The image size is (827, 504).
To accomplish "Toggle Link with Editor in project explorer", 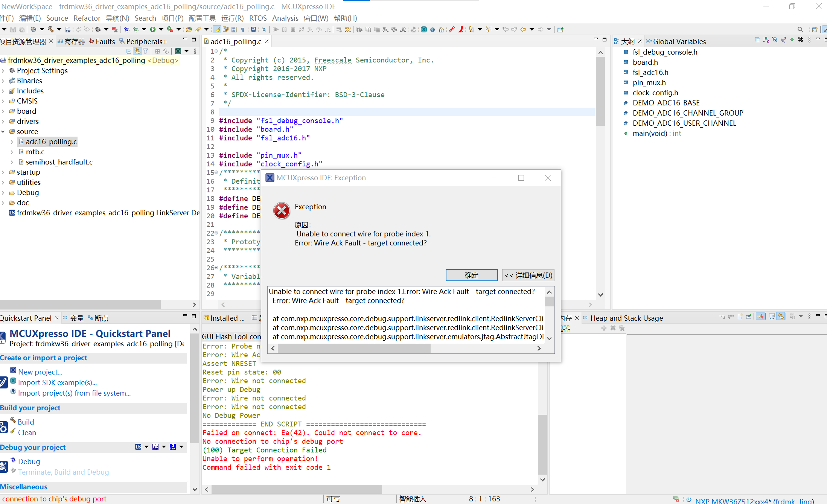I will point(137,51).
